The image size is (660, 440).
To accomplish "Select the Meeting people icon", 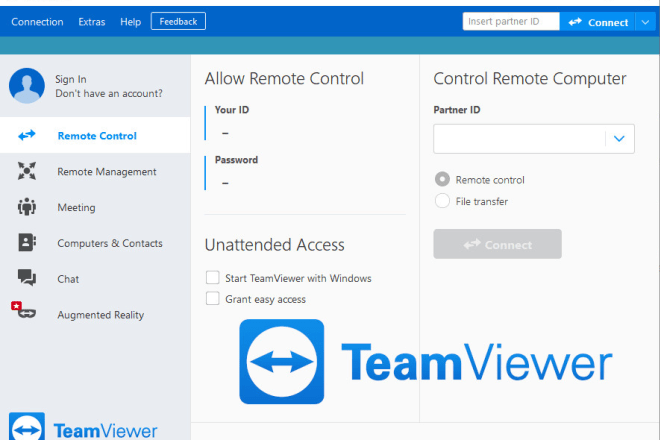I will coord(27,208).
